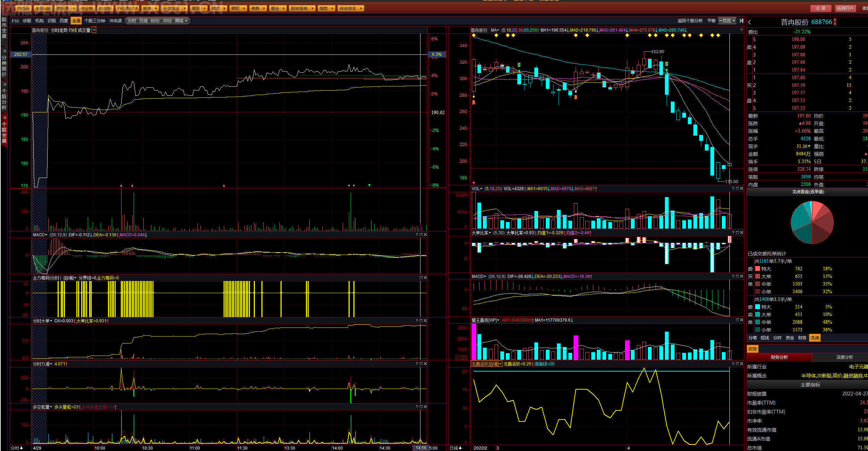The height and width of the screenshot is (451, 868).
Task: Expand the 债券 dropdown arrow
Action: (264, 8)
